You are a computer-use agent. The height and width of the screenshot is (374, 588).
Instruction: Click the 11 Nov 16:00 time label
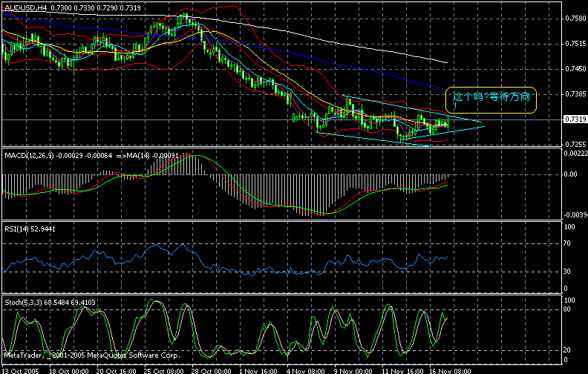[402, 371]
